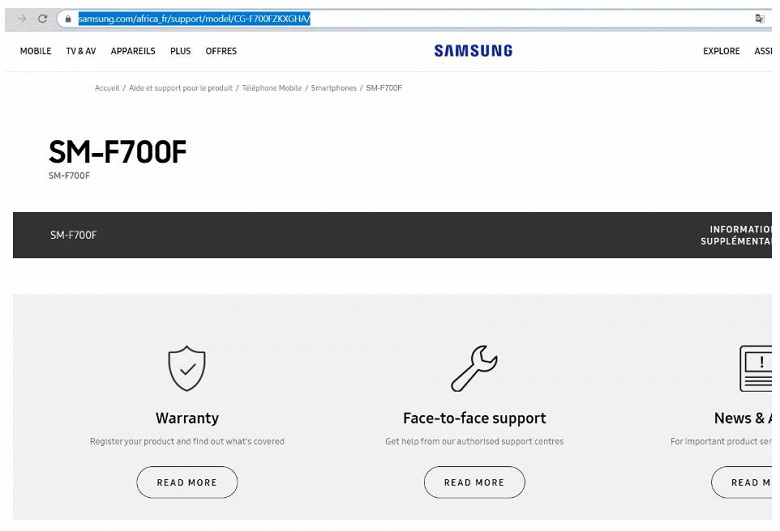Click Read More under Warranty
This screenshot has width=780, height=531.
(187, 482)
